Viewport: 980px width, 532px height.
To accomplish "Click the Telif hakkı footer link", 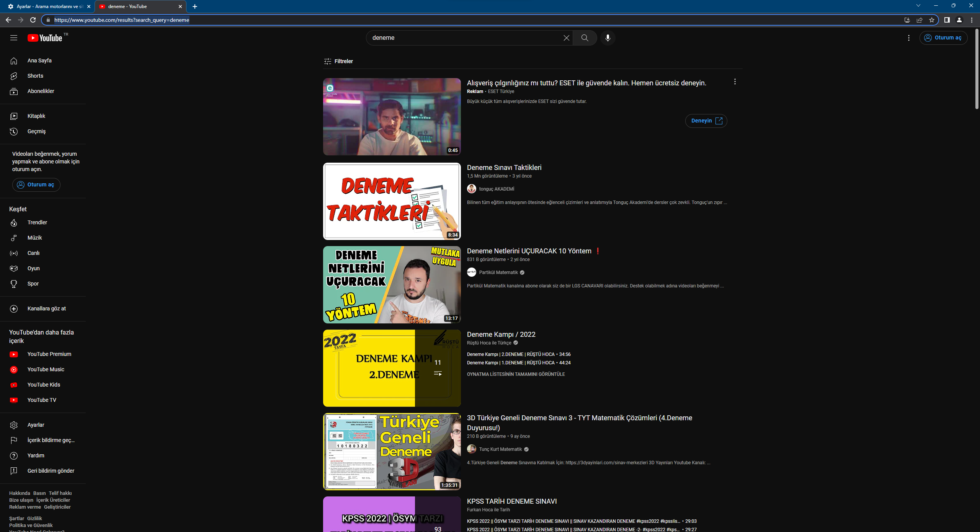I will (x=60, y=493).
